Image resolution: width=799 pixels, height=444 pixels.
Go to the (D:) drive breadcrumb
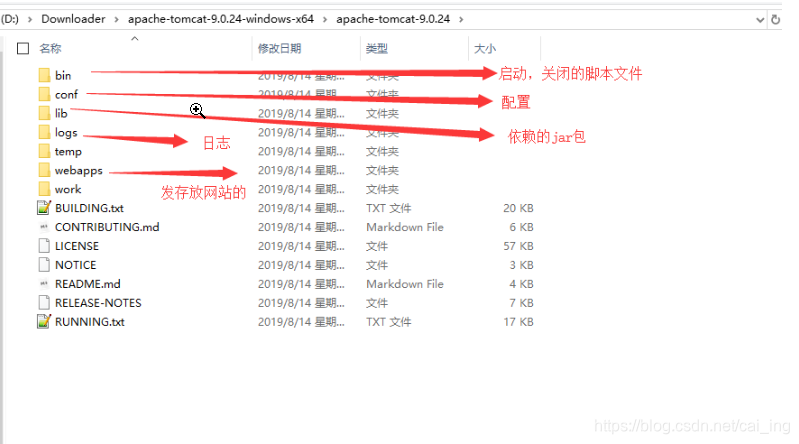click(10, 19)
